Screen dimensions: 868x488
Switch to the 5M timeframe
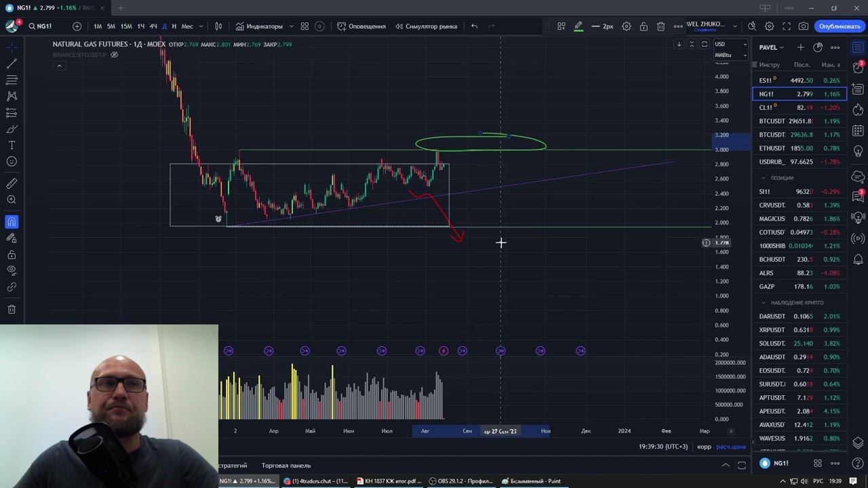coord(111,26)
